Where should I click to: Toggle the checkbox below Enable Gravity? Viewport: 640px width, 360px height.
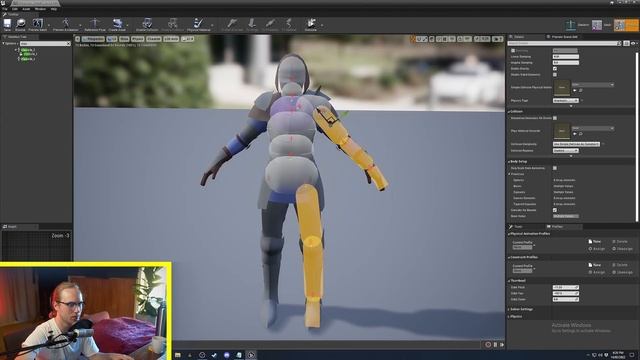click(555, 75)
